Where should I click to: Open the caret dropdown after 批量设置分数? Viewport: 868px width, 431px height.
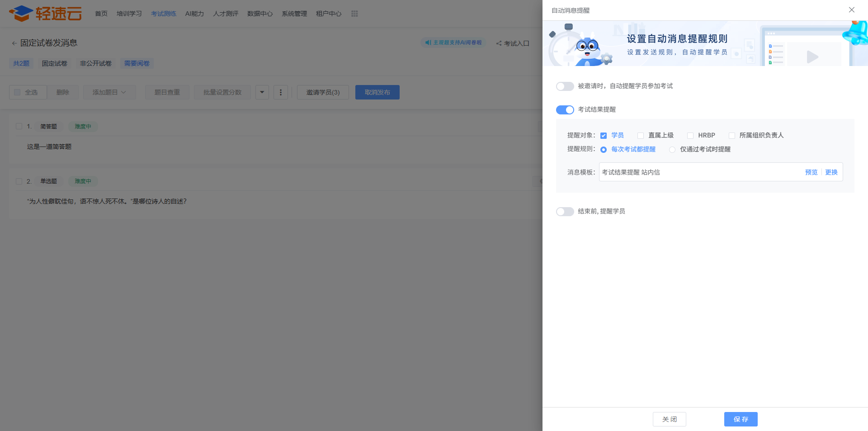pyautogui.click(x=262, y=92)
